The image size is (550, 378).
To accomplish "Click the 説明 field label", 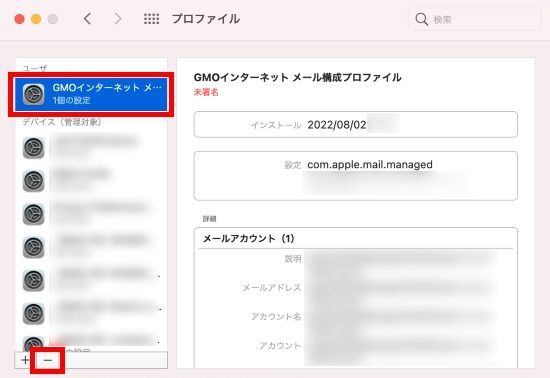I will (x=293, y=259).
